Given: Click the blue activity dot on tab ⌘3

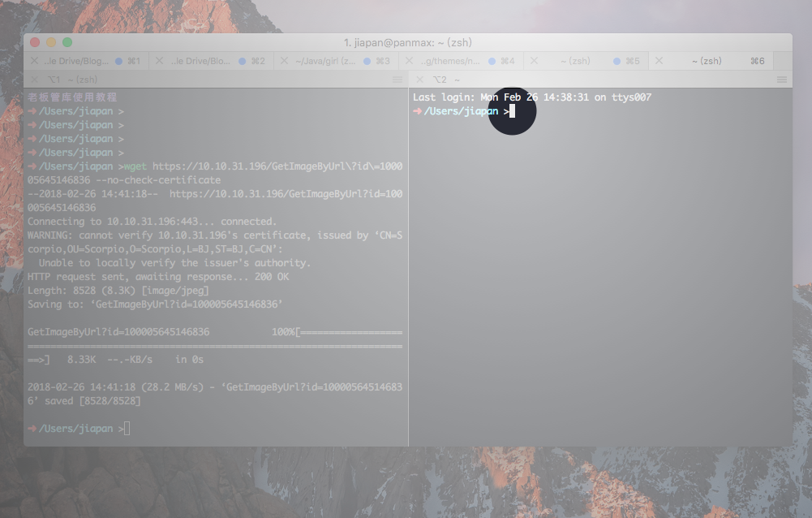Looking at the screenshot, I should point(367,61).
